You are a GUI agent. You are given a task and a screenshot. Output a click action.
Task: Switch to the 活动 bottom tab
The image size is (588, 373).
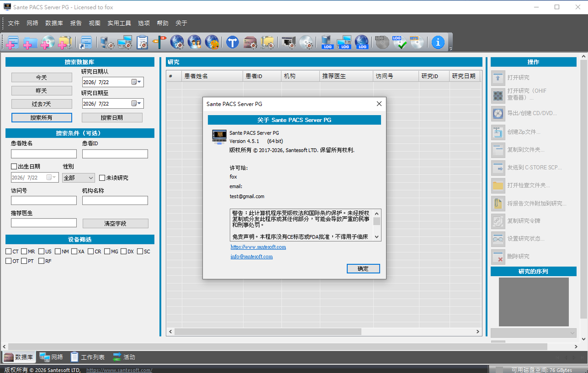(124, 357)
